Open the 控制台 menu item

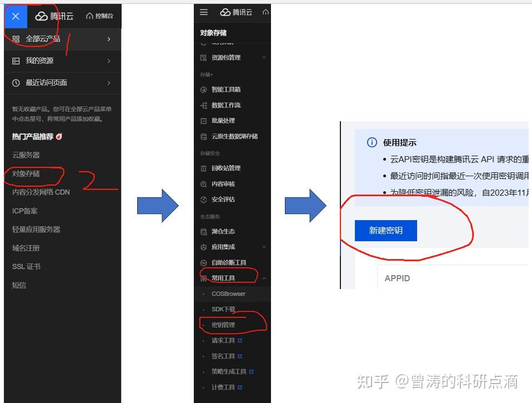pyautogui.click(x=100, y=16)
